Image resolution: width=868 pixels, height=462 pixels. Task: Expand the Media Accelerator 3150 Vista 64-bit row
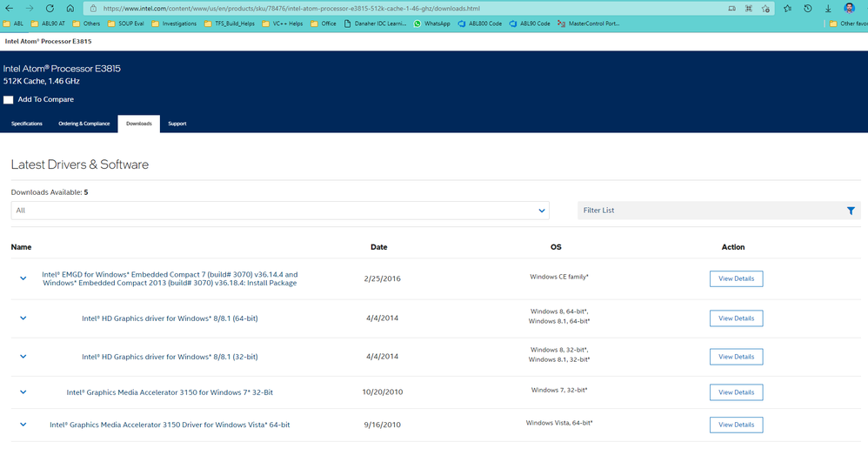click(23, 425)
